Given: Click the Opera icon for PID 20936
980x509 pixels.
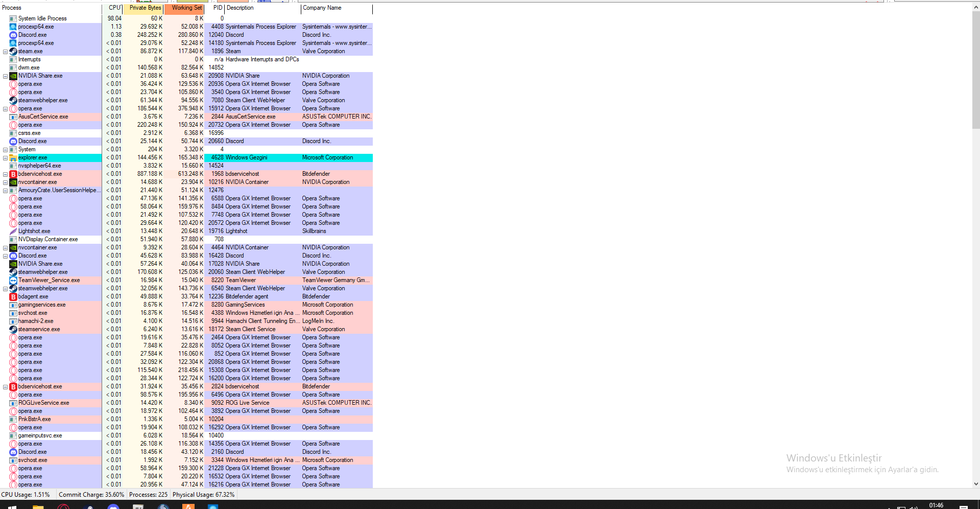Looking at the screenshot, I should click(x=13, y=84).
